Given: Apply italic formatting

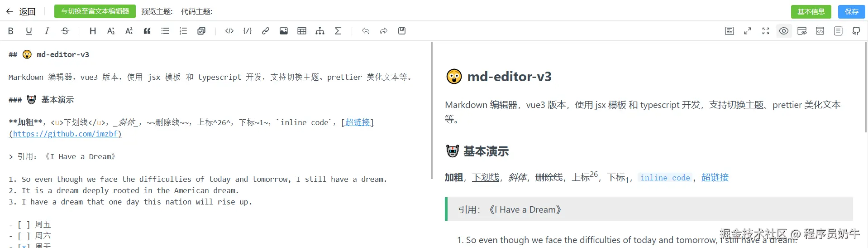Looking at the screenshot, I should coord(47,31).
